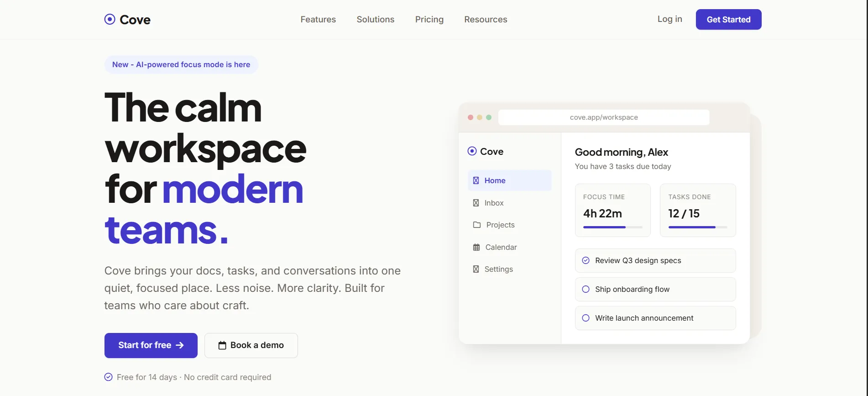Viewport: 868px width, 396px height.
Task: Click the Projects folder icon
Action: pos(477,225)
